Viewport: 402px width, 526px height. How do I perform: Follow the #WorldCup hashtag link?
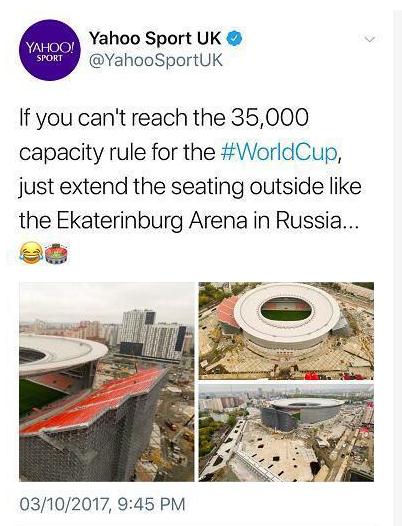click(x=279, y=152)
